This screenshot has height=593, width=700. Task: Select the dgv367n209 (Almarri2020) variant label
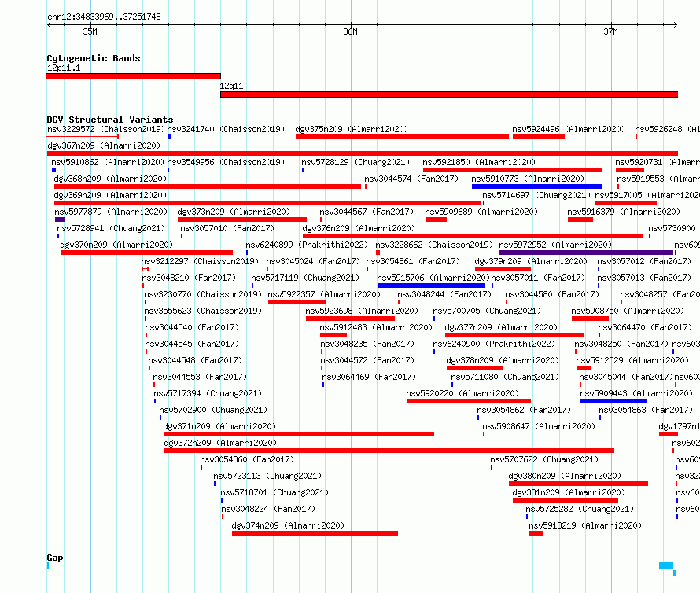(104, 145)
